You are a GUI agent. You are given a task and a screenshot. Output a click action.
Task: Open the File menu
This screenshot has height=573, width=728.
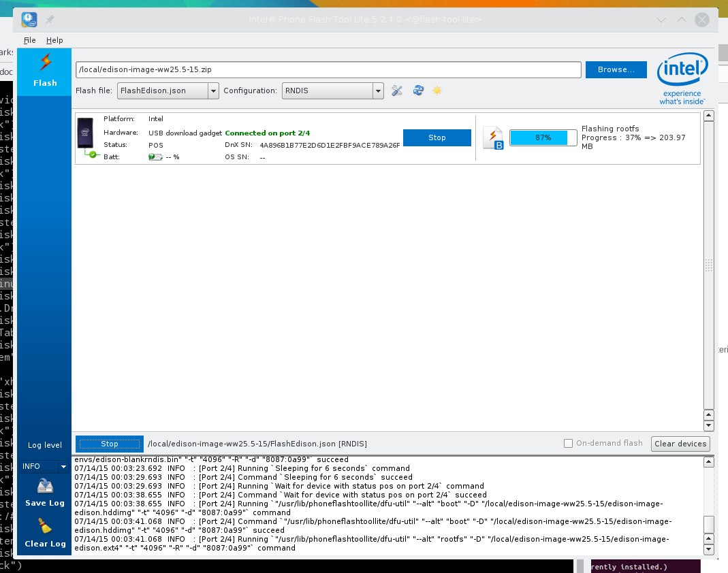tap(30, 40)
